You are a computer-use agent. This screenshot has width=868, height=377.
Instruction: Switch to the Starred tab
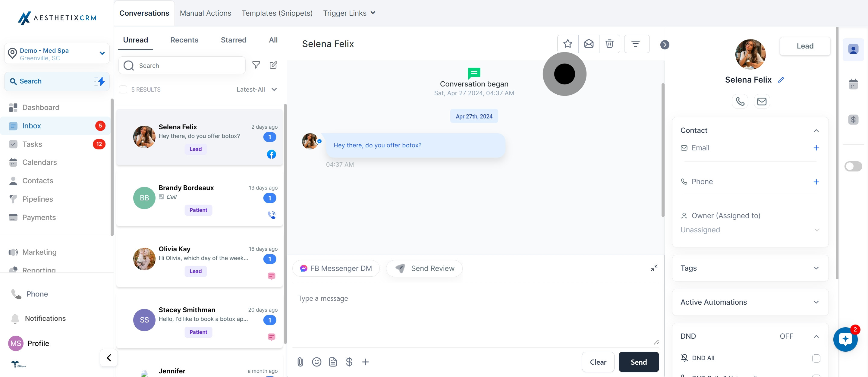(233, 40)
